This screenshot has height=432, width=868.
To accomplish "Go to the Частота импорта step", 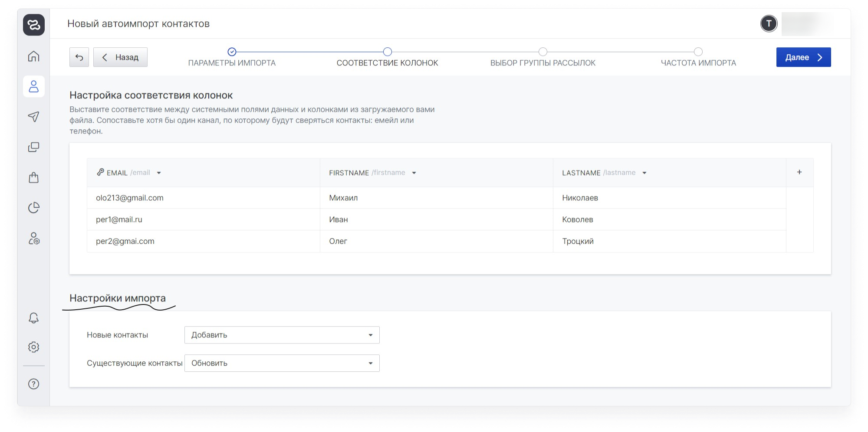I will [x=698, y=58].
